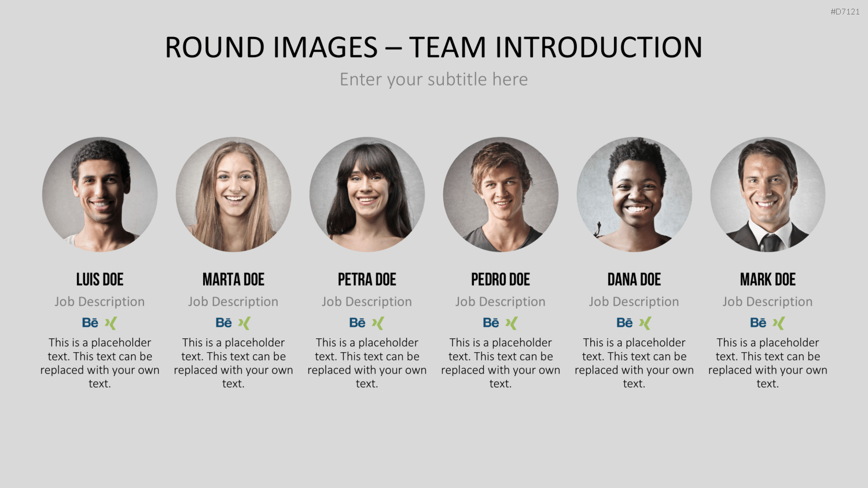Click 'Job Description' under Mark Doe
Screen dimensions: 868x488
tap(768, 302)
